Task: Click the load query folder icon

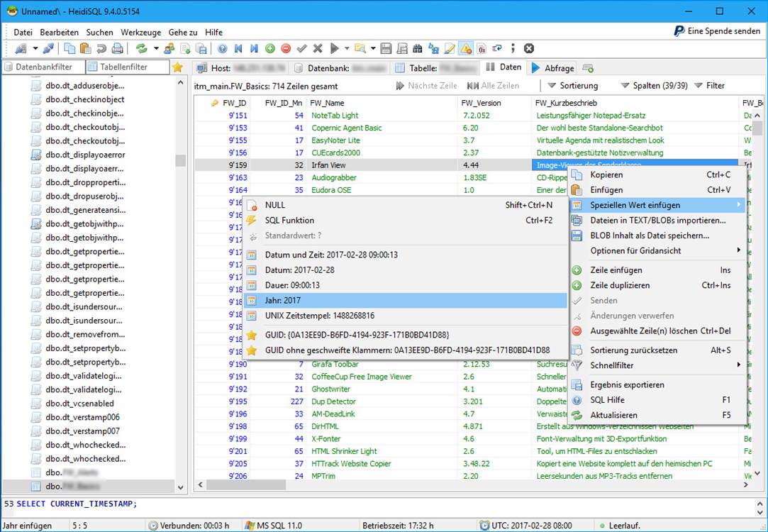Action: pyautogui.click(x=360, y=48)
